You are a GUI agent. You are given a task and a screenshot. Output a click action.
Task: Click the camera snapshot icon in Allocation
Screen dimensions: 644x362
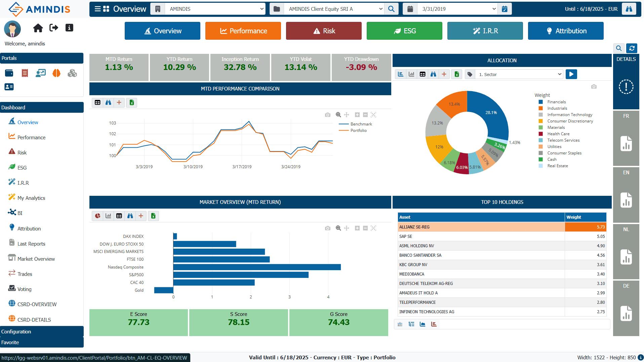coord(594,87)
